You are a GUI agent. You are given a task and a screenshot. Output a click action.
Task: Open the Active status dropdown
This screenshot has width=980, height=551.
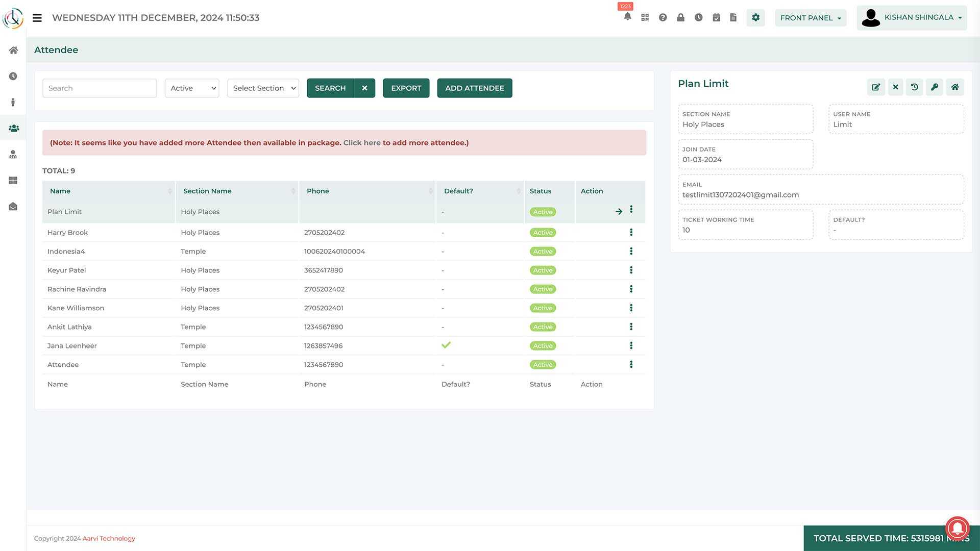(192, 88)
